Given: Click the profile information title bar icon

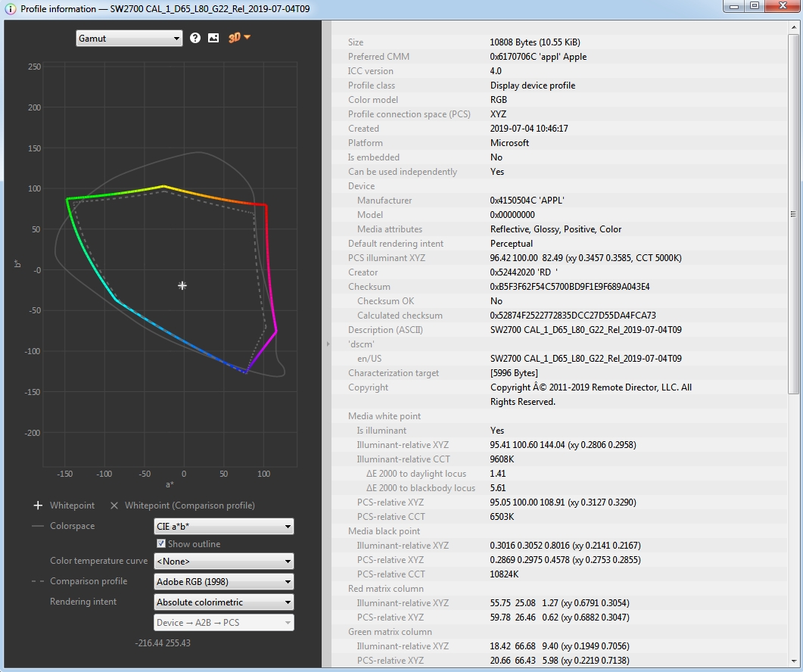Looking at the screenshot, I should point(10,9).
